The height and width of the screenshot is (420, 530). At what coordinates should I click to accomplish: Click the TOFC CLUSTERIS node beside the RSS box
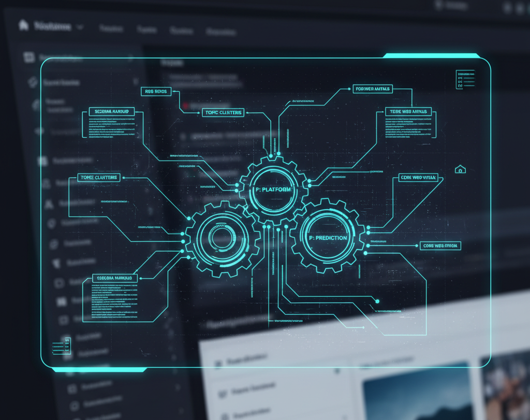pos(222,112)
